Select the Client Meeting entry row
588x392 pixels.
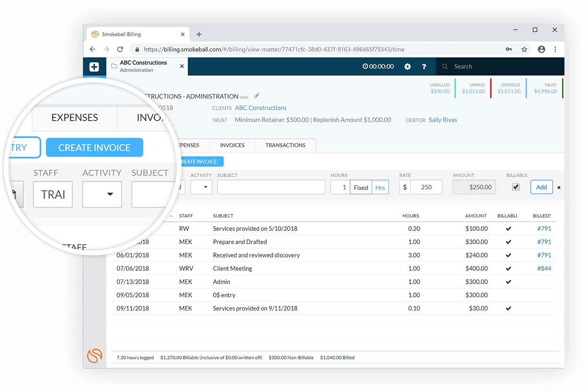334,269
